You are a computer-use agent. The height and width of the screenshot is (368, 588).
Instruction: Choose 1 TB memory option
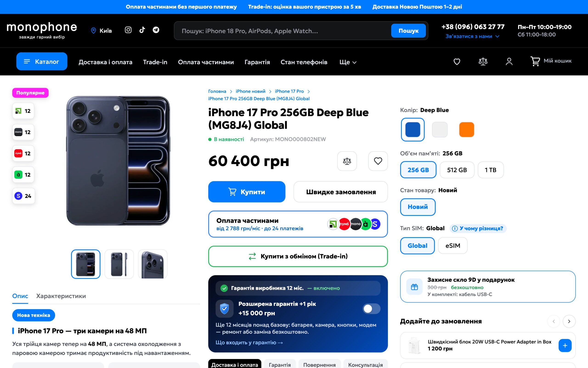pyautogui.click(x=491, y=170)
